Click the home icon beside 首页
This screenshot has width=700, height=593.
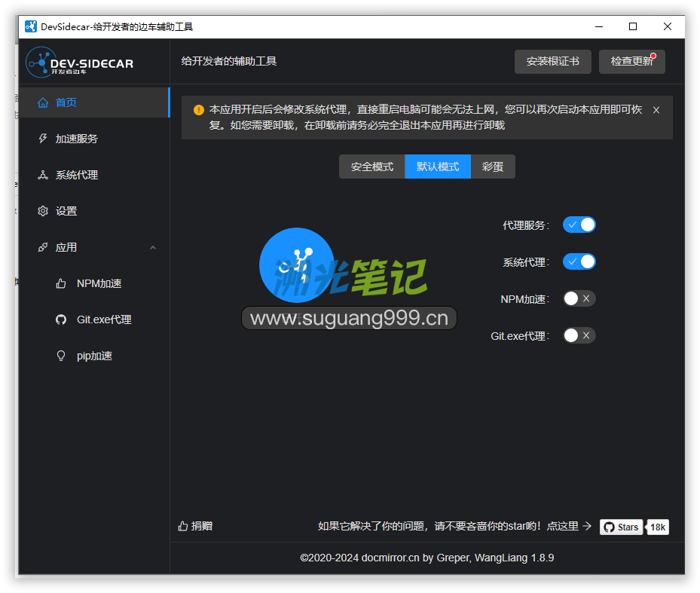click(x=43, y=102)
